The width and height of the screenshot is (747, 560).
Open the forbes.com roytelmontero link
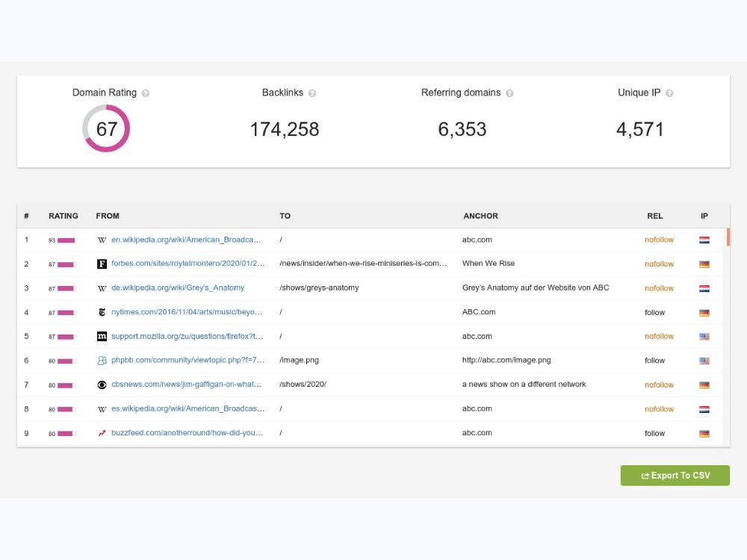[x=187, y=264]
